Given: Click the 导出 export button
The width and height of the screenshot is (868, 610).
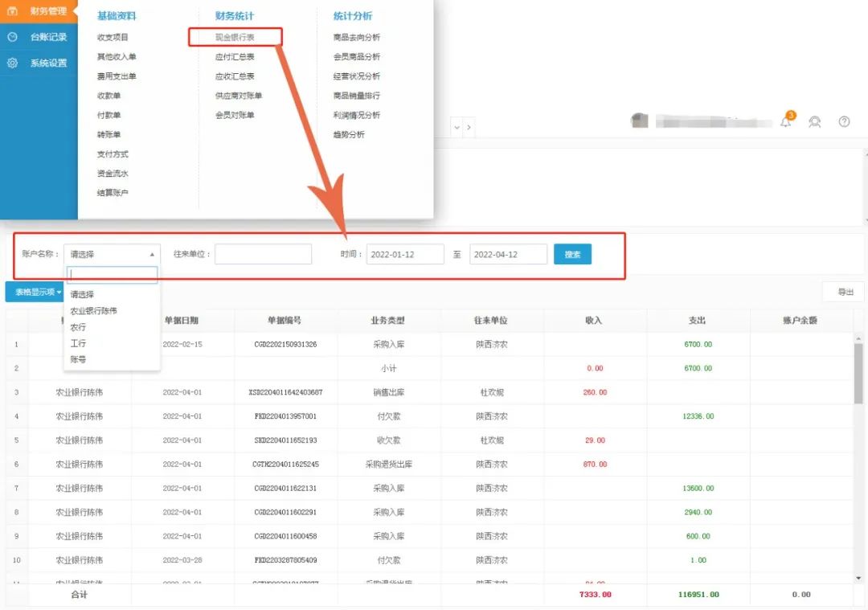Looking at the screenshot, I should pos(844,292).
